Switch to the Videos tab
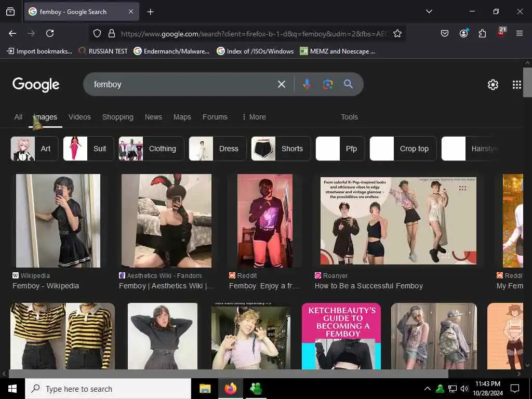Viewport: 532px width, 399px height. click(79, 117)
